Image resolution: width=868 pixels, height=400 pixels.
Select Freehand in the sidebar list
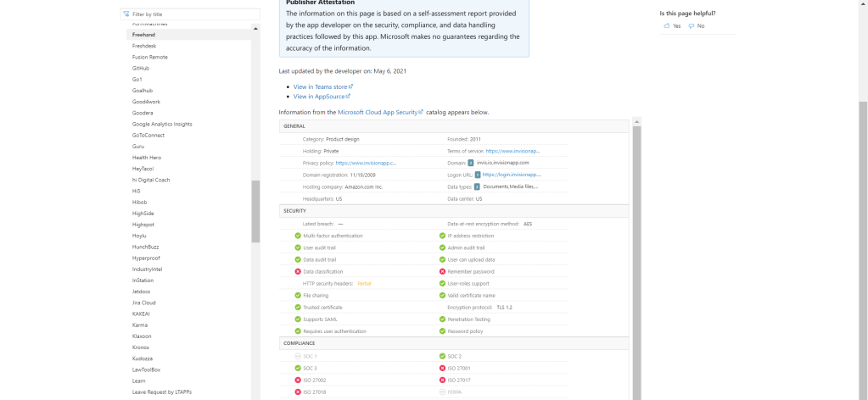143,35
